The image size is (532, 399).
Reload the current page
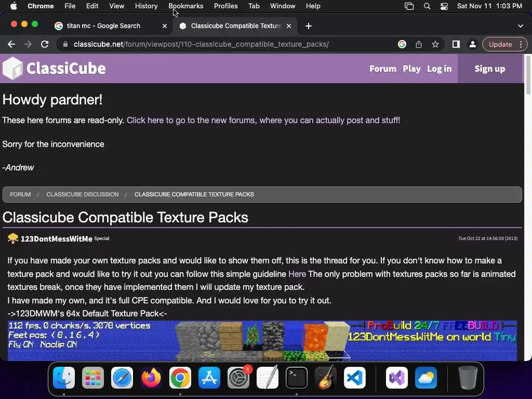pos(45,44)
